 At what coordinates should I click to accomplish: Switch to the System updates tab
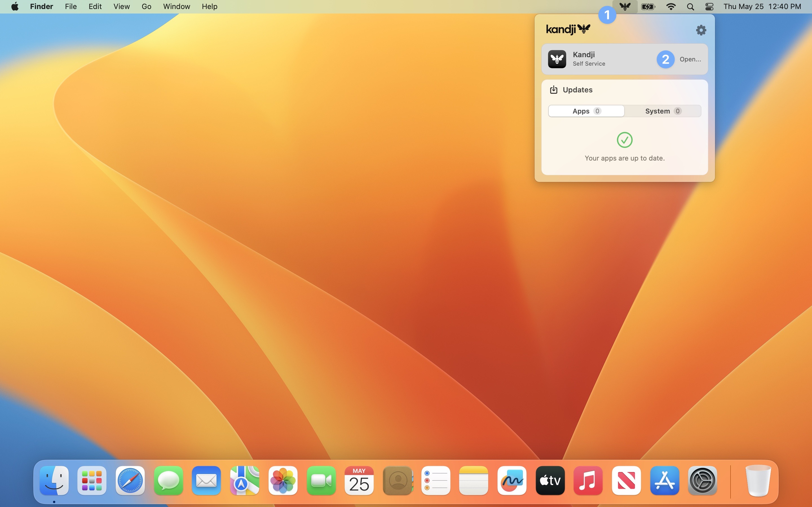[x=663, y=111]
